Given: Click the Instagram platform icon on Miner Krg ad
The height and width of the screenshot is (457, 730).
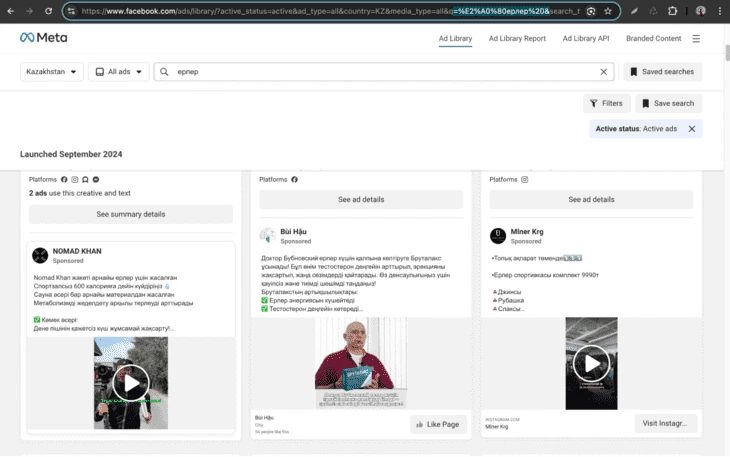Looking at the screenshot, I should tap(525, 180).
